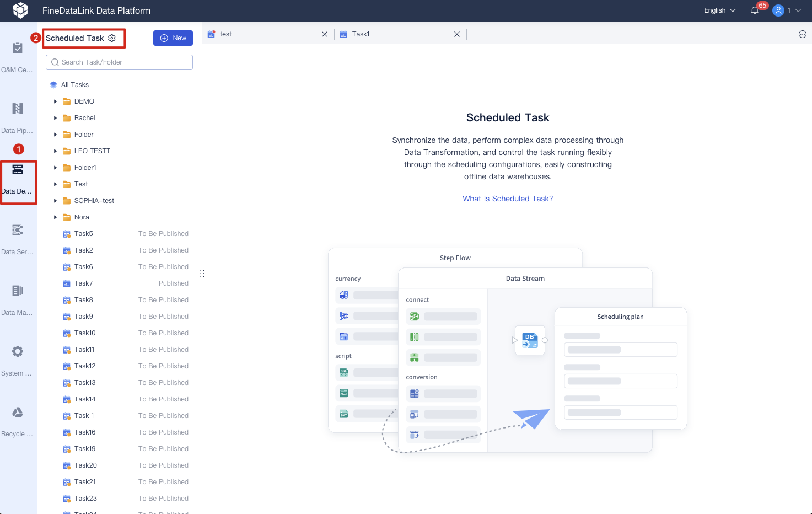The height and width of the screenshot is (514, 812).
Task: Click the DEMO folder icon
Action: point(67,101)
